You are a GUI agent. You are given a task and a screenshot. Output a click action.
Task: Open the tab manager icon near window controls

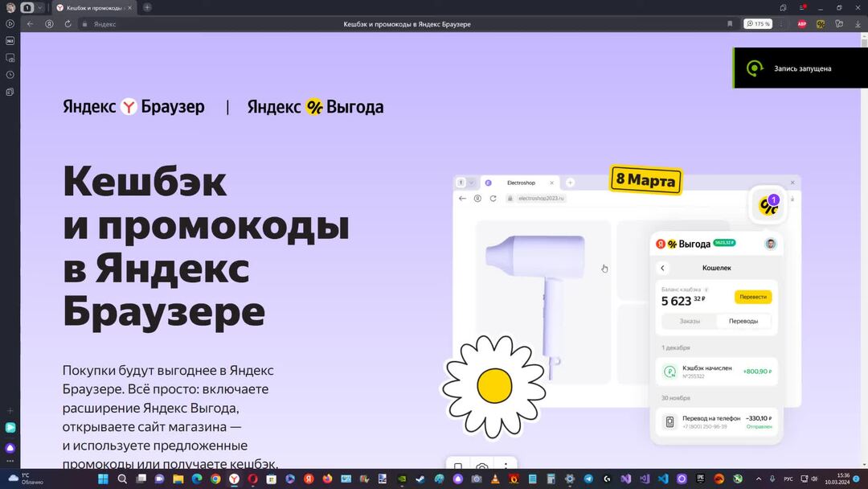point(783,8)
